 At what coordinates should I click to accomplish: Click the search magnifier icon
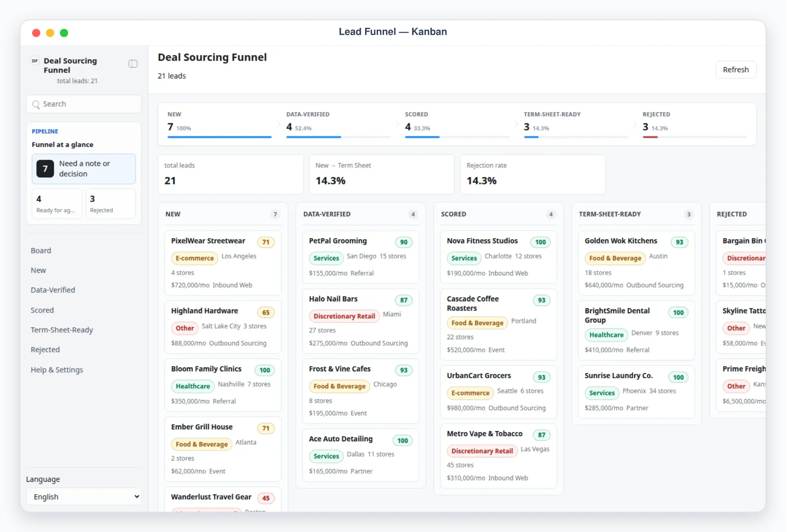click(36, 104)
